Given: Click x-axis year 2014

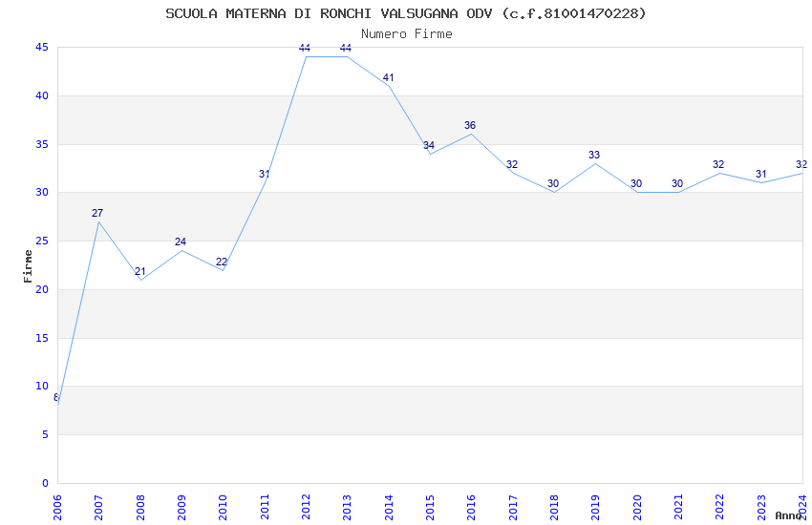Looking at the screenshot, I should pyautogui.click(x=389, y=508).
